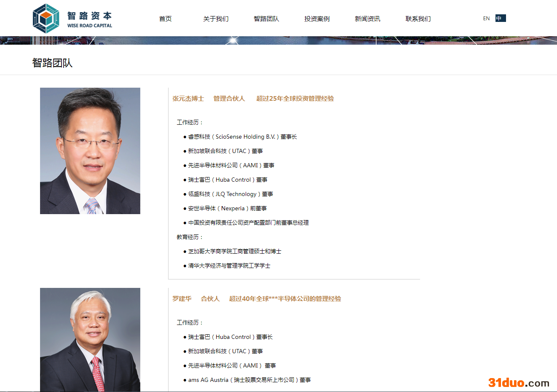
Task: Click the 智路团队 page title
Action: [52, 63]
